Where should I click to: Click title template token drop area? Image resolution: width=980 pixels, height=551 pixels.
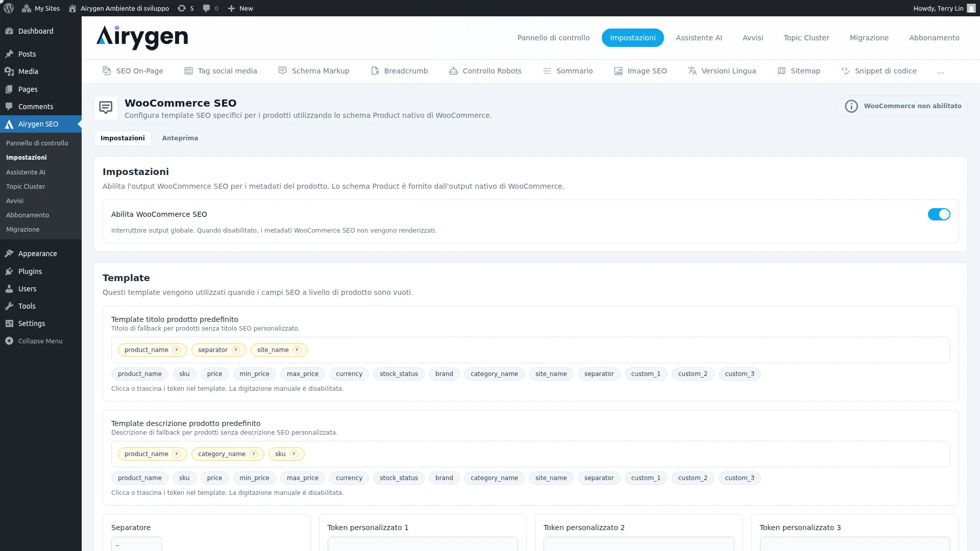click(x=531, y=350)
